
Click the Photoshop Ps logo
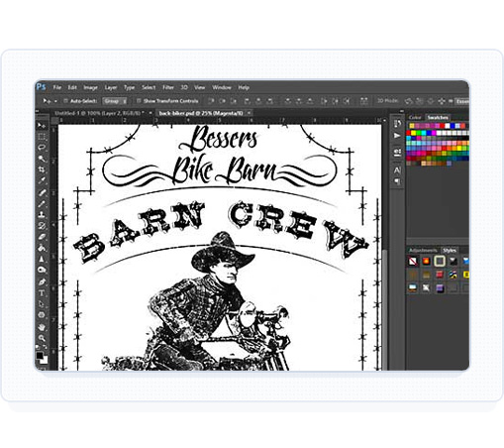click(x=42, y=87)
